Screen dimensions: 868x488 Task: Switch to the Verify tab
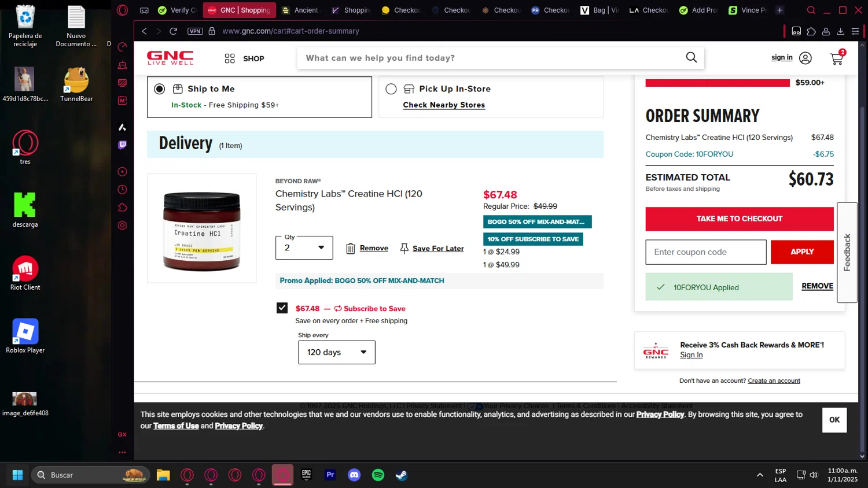tap(177, 10)
